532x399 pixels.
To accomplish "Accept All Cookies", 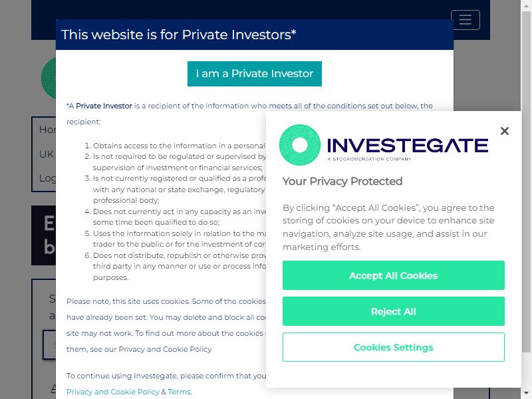I will (x=394, y=275).
